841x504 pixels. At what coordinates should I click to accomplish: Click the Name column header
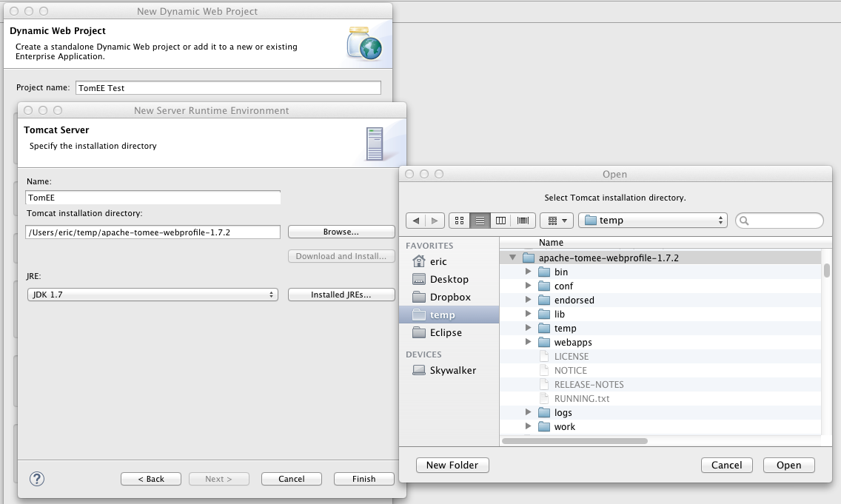point(660,243)
